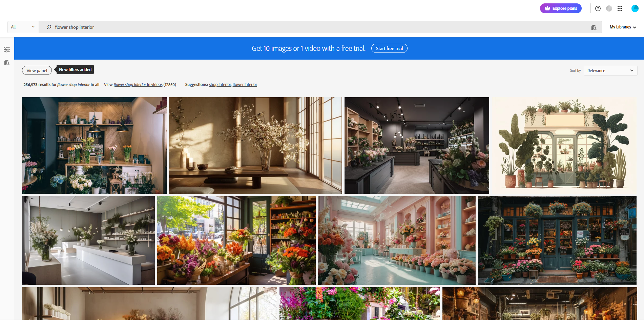Click the Adobe Stock crown Explore plans icon

[547, 8]
